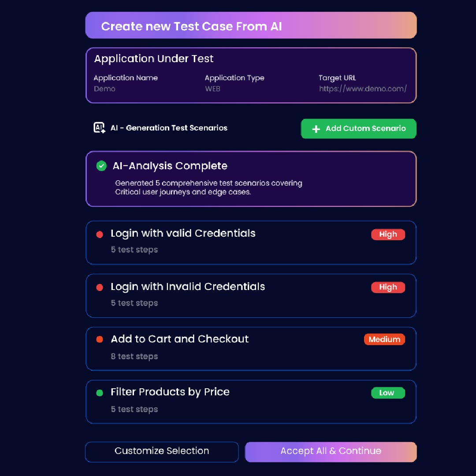Click the AI sparkle icon near Generation Test Scenarios

[x=99, y=128]
